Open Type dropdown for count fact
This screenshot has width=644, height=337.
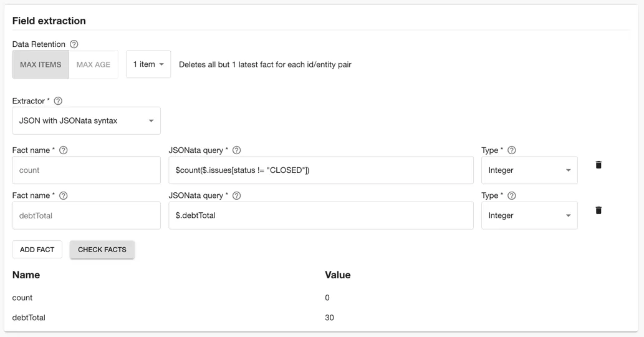click(x=529, y=170)
